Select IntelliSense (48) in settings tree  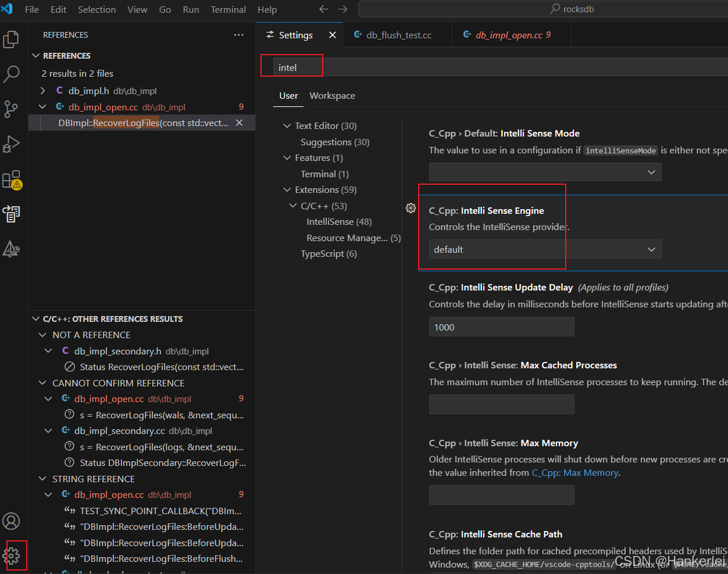pyautogui.click(x=339, y=221)
